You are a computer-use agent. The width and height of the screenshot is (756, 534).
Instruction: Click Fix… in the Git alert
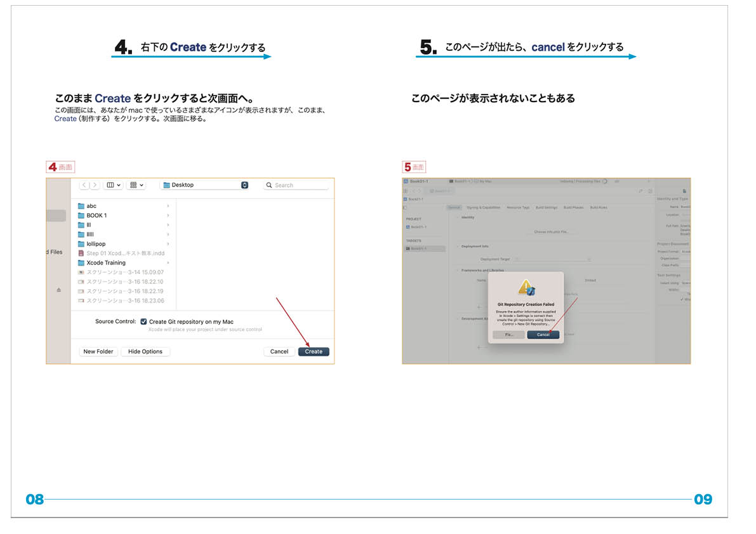point(509,334)
